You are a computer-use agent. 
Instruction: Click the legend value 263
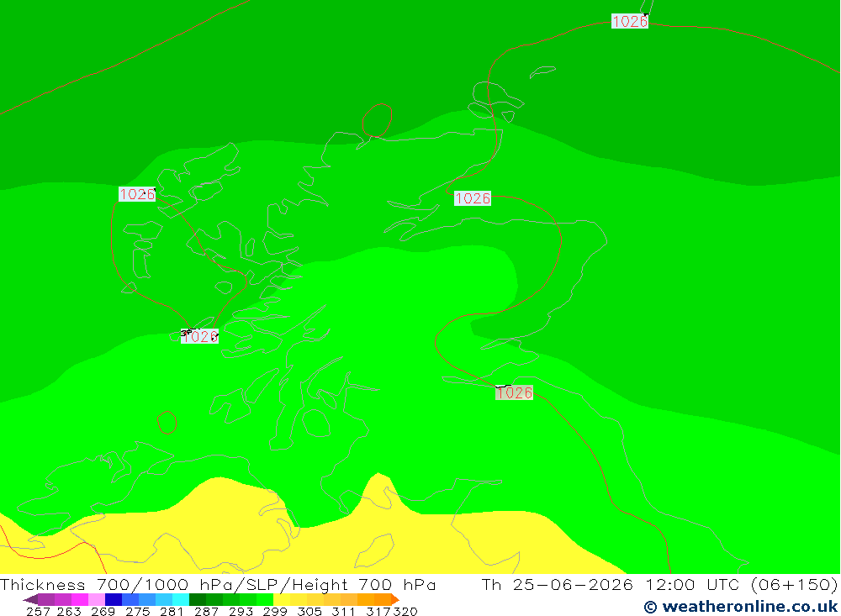(69, 611)
